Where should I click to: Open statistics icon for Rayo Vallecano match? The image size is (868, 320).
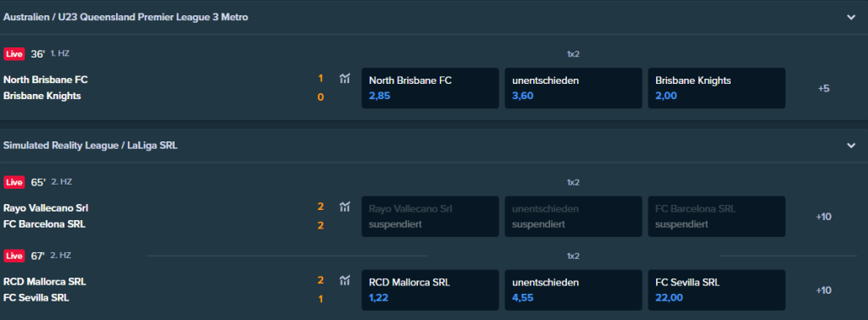[345, 207]
